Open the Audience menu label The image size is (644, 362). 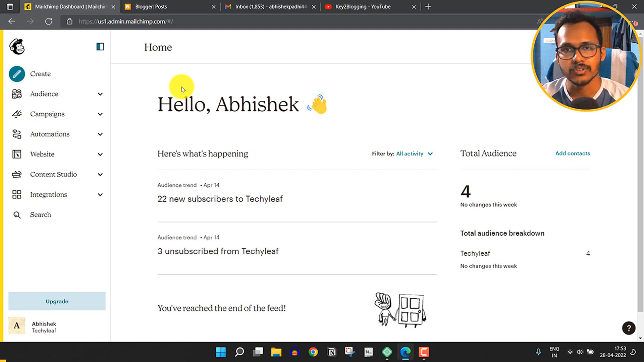click(x=44, y=94)
